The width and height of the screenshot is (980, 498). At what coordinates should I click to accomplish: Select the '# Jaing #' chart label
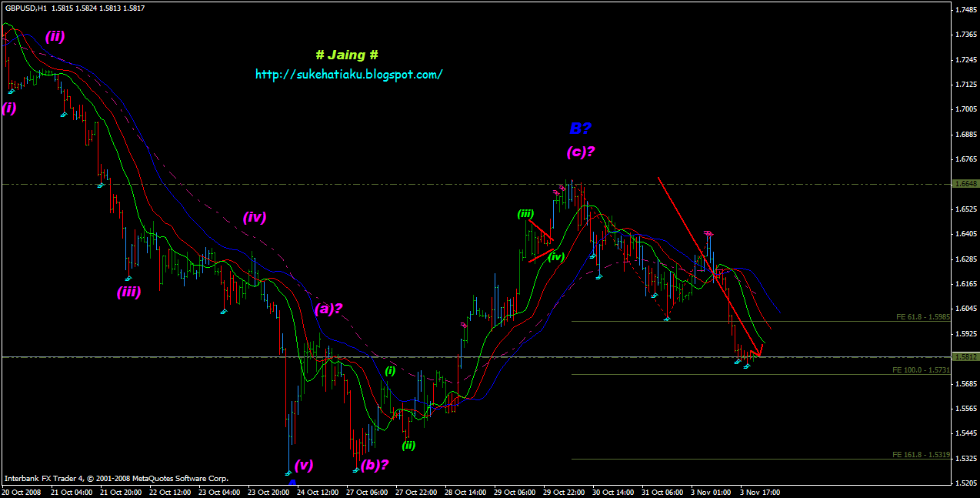346,55
